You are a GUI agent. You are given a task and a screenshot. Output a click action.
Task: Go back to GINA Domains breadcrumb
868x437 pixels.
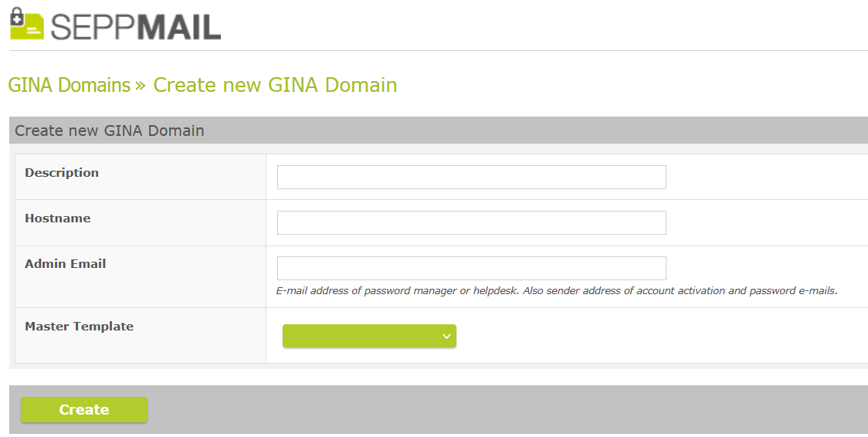(x=69, y=85)
